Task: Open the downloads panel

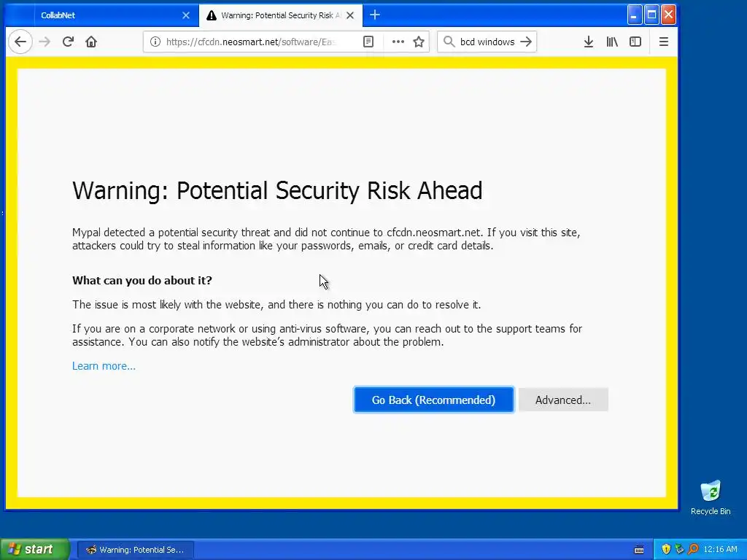Action: [x=589, y=42]
